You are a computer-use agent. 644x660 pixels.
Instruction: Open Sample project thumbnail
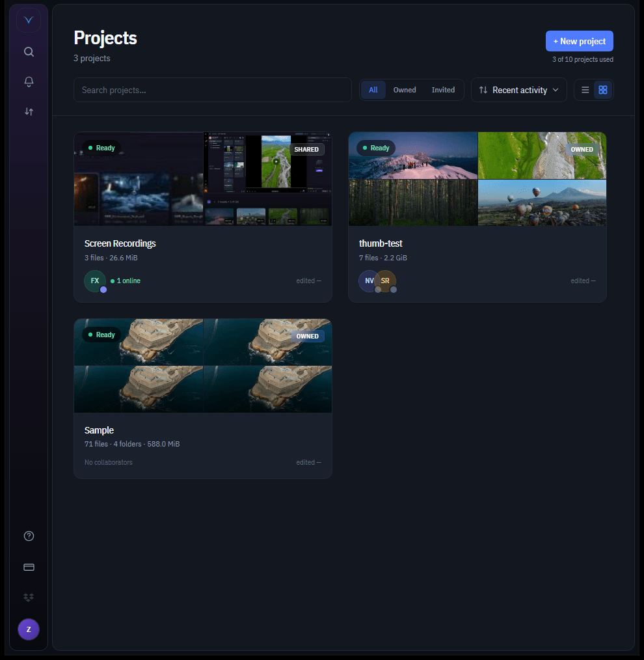point(203,365)
